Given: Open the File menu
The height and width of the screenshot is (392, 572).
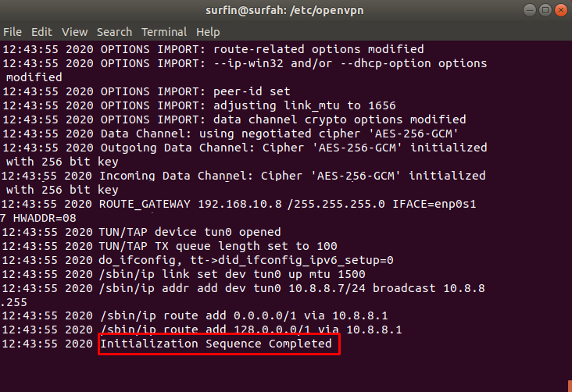Looking at the screenshot, I should pyautogui.click(x=13, y=32).
